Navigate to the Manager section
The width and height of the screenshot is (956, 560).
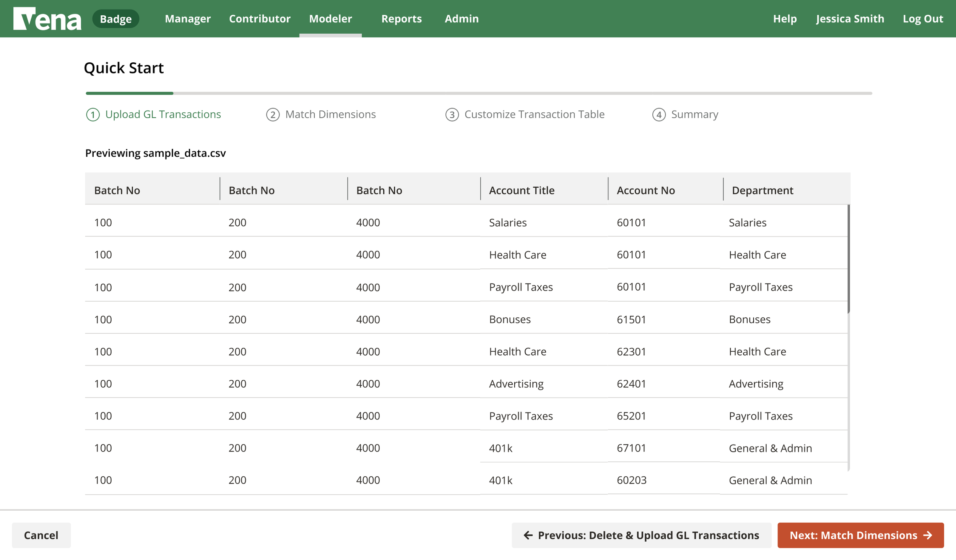pyautogui.click(x=187, y=18)
